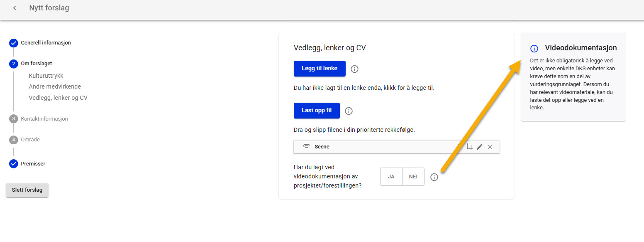Jump to Kulturuttrykk subsection

coord(46,76)
